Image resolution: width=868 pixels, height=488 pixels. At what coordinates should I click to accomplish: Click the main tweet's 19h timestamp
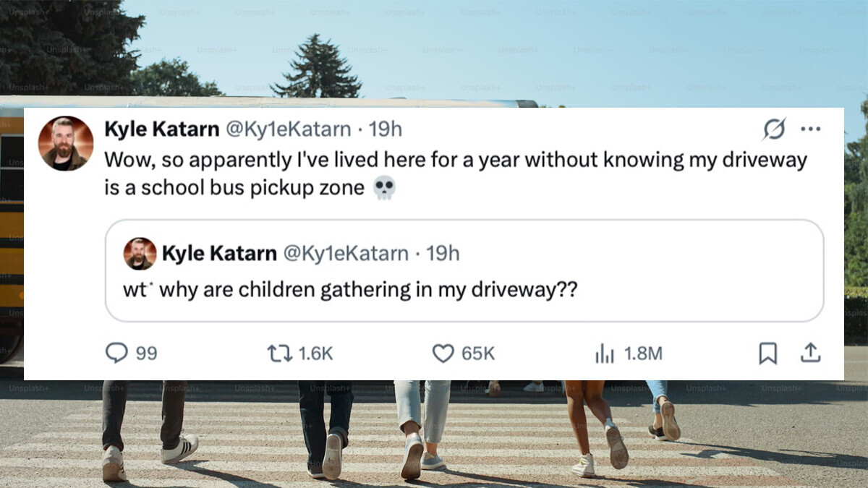386,129
